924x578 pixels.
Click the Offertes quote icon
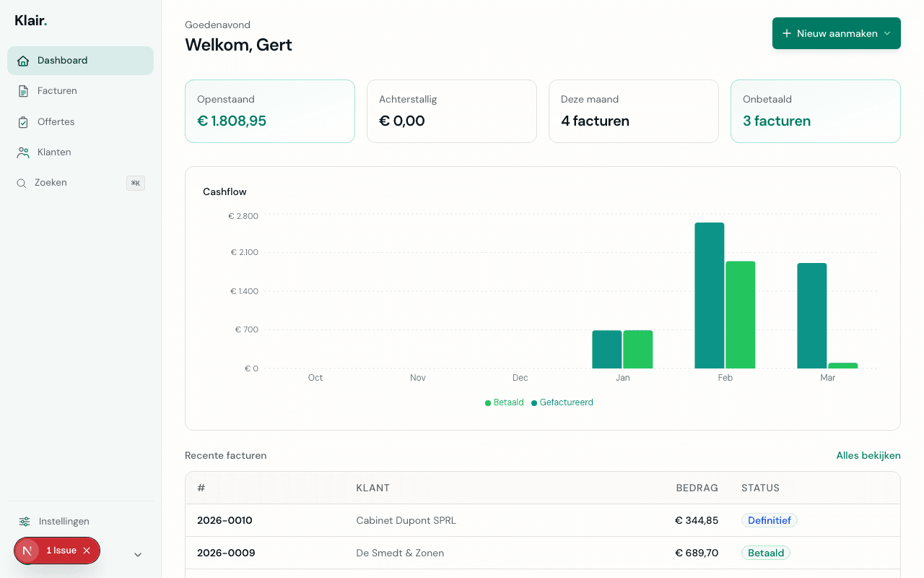[24, 121]
